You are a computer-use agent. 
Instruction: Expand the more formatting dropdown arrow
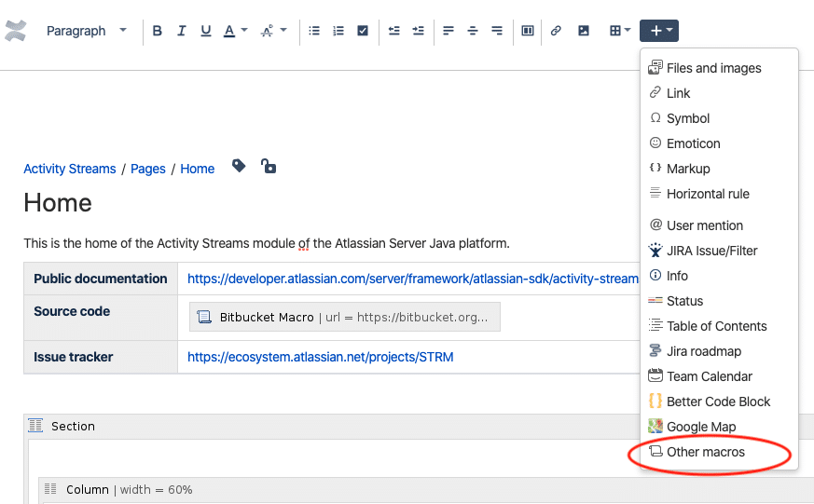click(283, 31)
